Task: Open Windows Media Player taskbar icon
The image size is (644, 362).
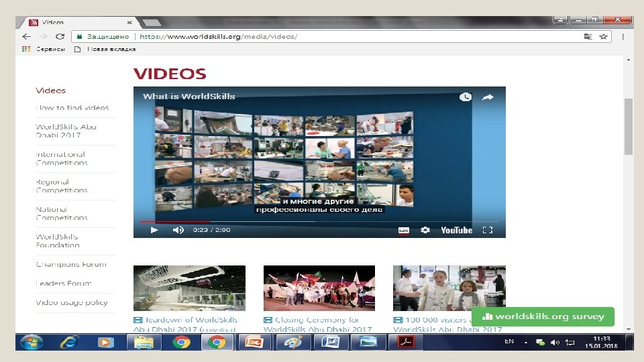Action: [105, 342]
